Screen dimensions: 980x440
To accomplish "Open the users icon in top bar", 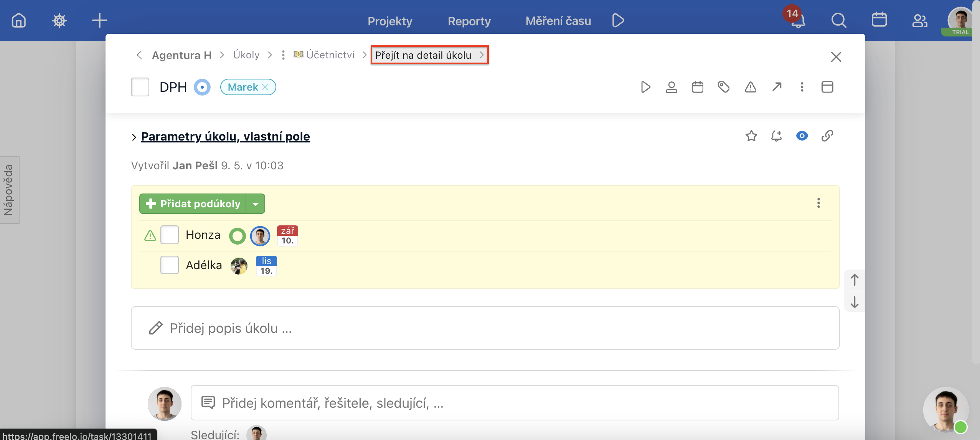I will click(920, 21).
